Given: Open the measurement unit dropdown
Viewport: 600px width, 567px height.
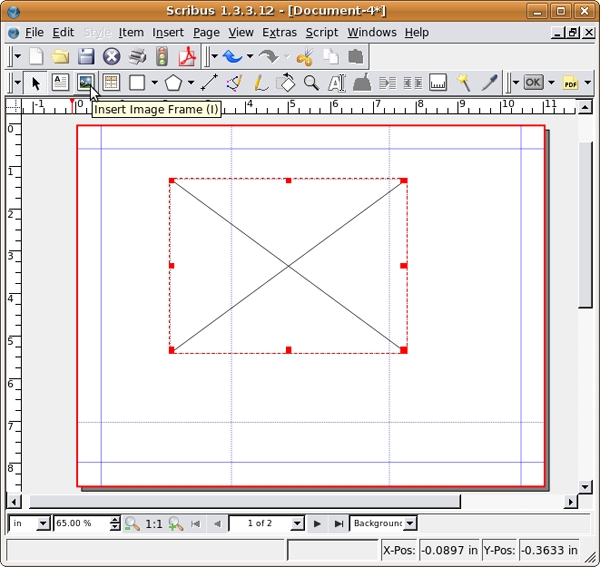Looking at the screenshot, I should pos(43,523).
